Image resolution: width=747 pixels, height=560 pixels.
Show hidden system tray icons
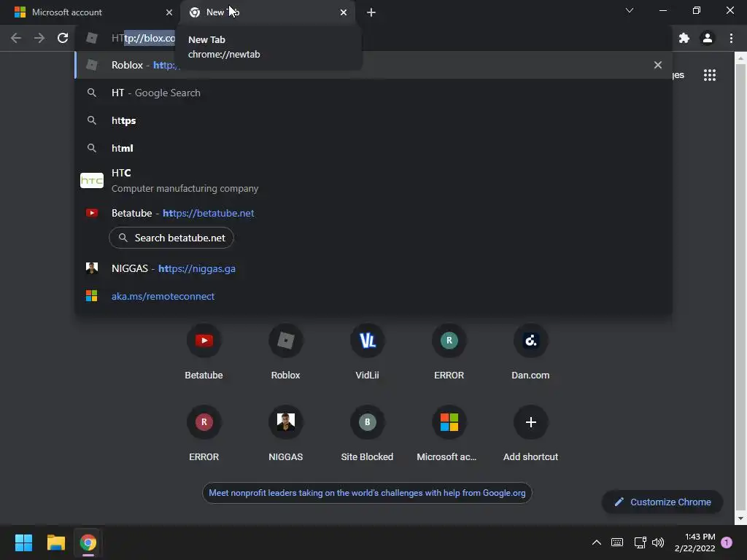596,542
